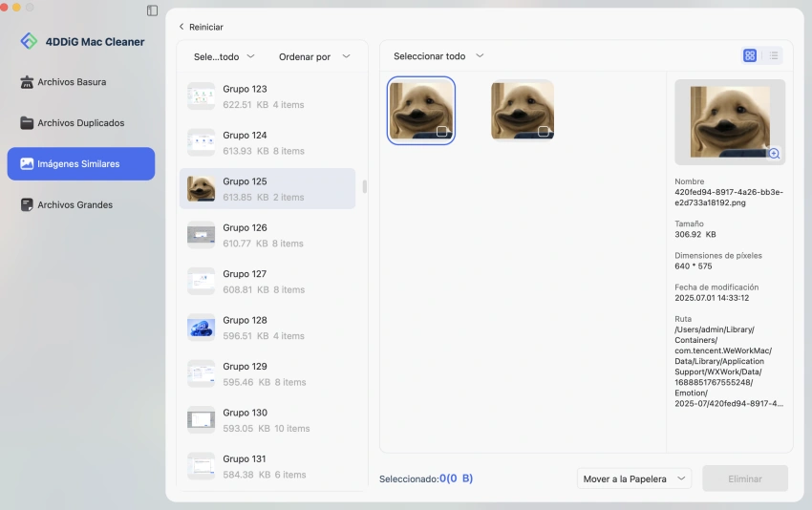The height and width of the screenshot is (510, 812).
Task: Click Grupo 129 thumbnail icon
Action: point(201,373)
